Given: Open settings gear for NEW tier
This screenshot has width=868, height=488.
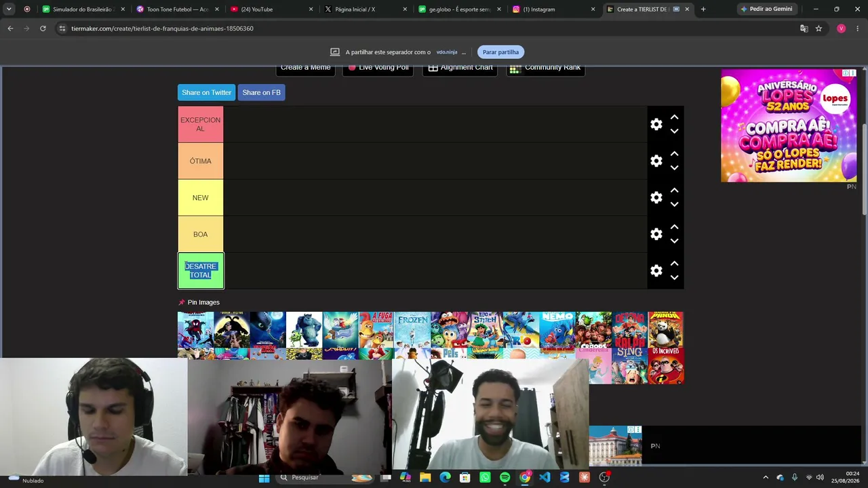Looking at the screenshot, I should (656, 198).
